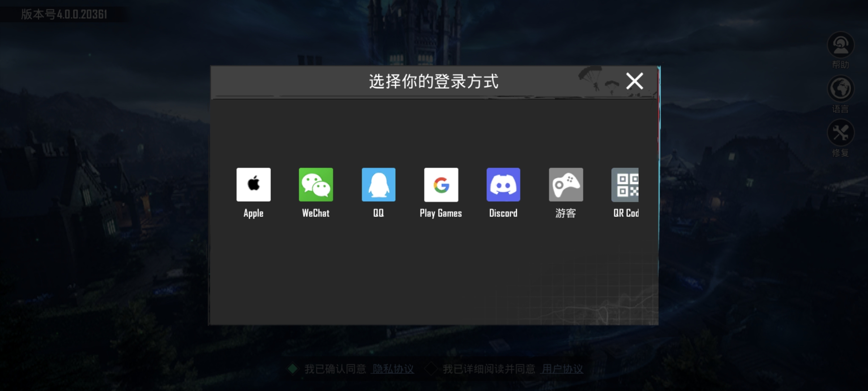Click the version number text
This screenshot has height=391, width=868.
(x=64, y=14)
